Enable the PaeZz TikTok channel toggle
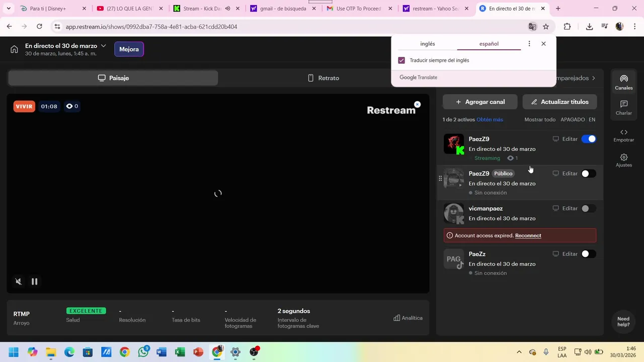This screenshot has height=362, width=644. coord(589,254)
